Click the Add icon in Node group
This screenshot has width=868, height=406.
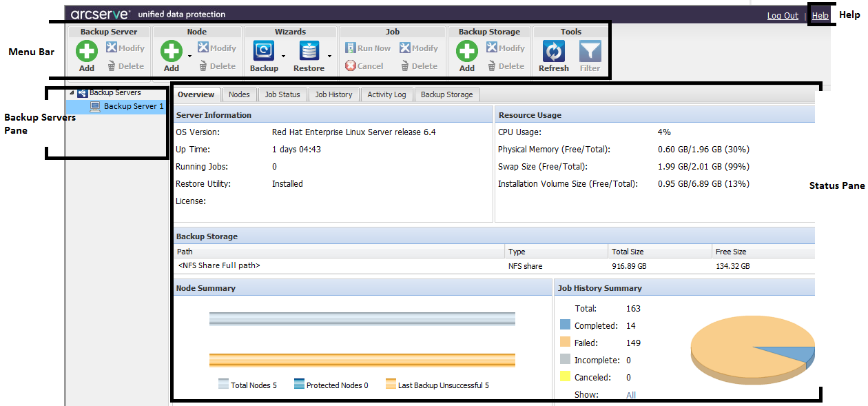pos(172,52)
